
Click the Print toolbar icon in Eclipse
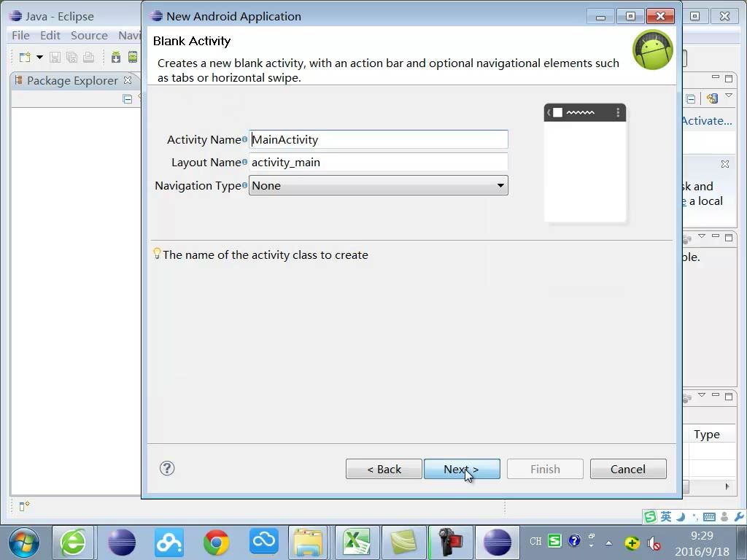(88, 58)
